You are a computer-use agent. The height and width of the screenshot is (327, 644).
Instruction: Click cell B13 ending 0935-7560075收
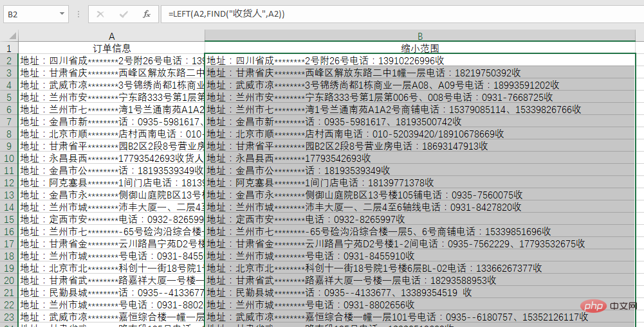tap(419, 195)
